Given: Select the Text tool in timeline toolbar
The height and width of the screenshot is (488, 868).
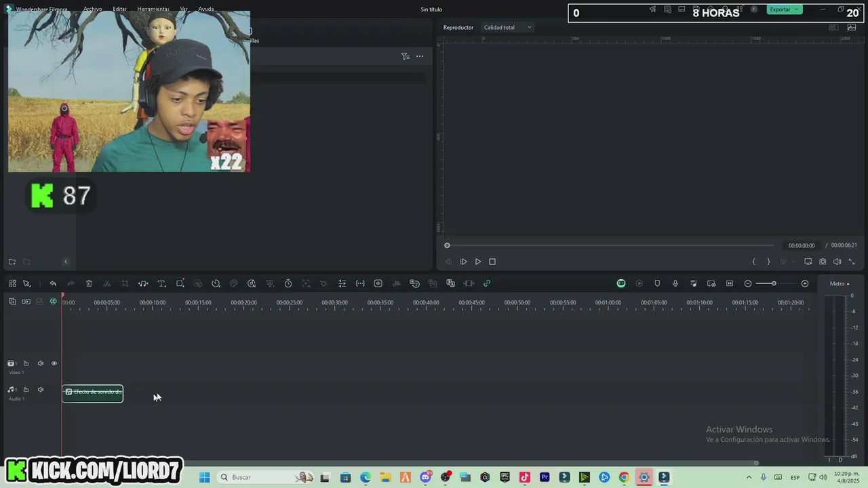Looking at the screenshot, I should pyautogui.click(x=161, y=283).
